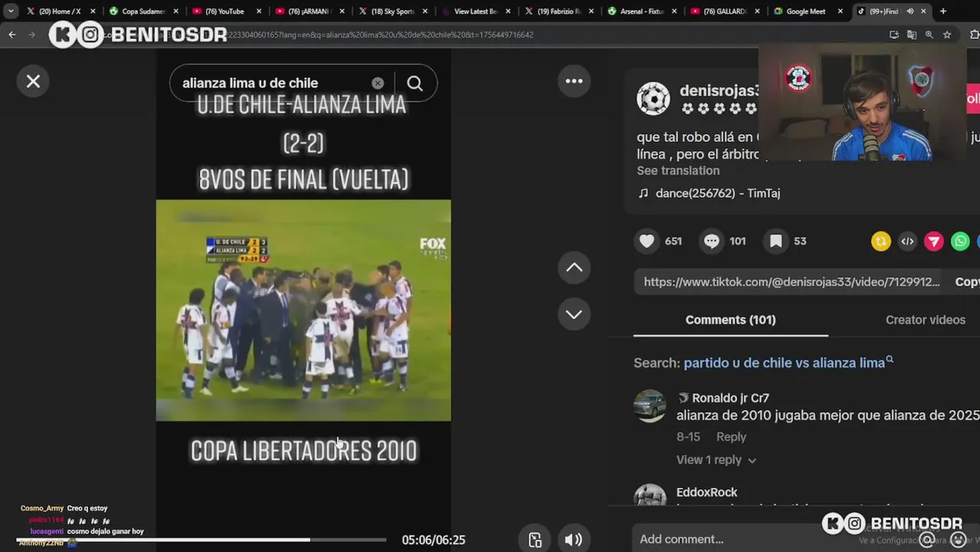Switch to the Creator videos tab
Screen dimensions: 980x552
coord(925,320)
